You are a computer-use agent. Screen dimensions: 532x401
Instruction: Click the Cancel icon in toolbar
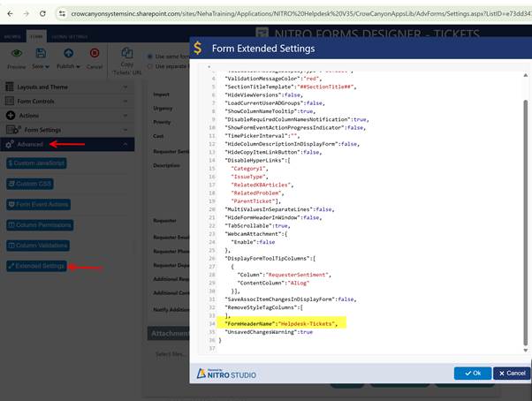(94, 55)
